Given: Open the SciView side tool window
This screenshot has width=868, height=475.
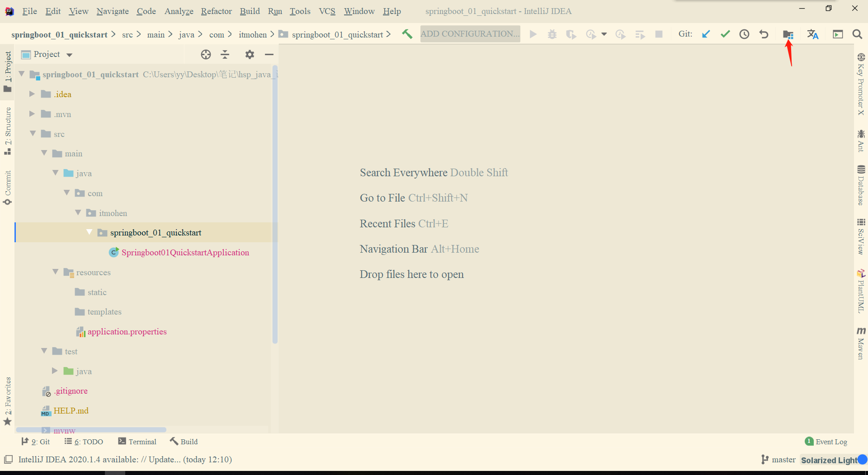Looking at the screenshot, I should [861, 236].
